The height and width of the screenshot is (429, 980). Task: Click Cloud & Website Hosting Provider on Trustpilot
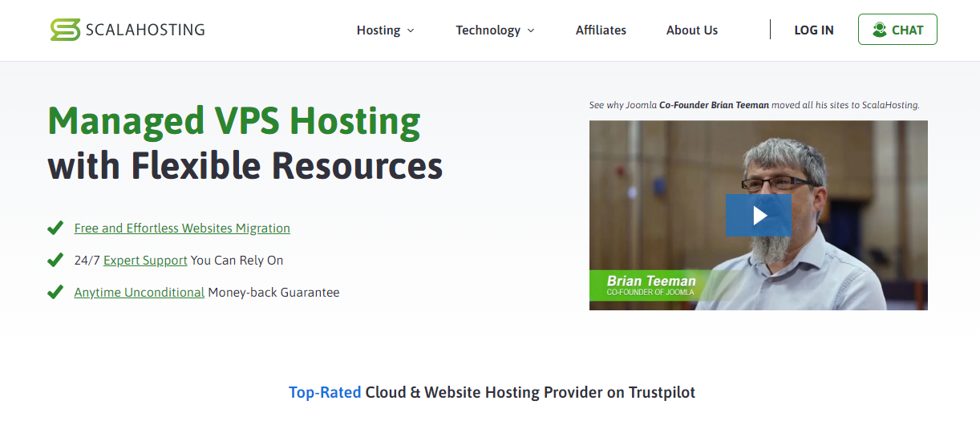coord(530,392)
